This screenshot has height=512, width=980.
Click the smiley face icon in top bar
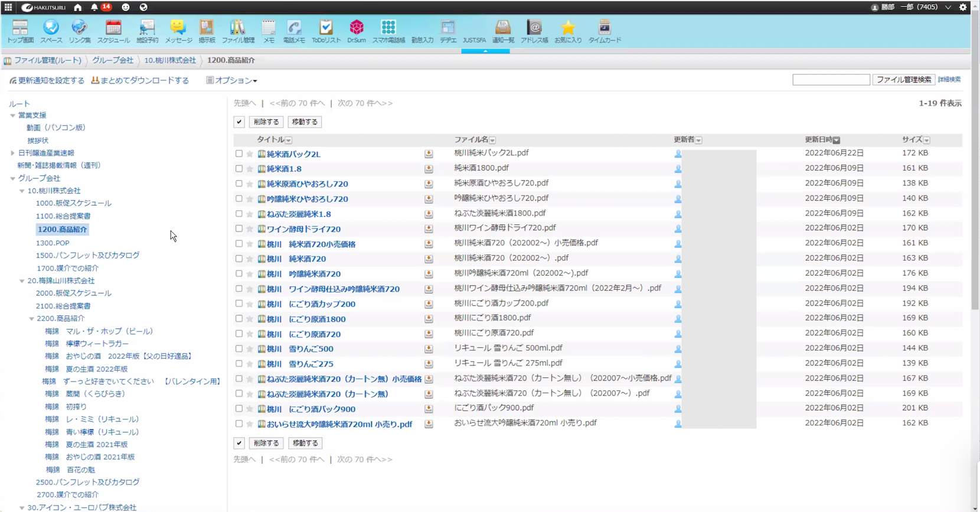(x=126, y=7)
